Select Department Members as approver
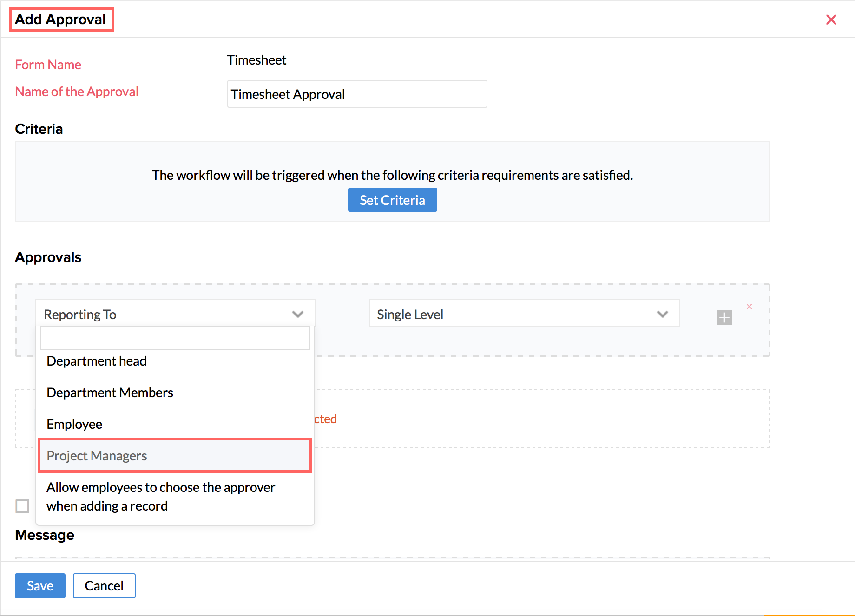 click(110, 393)
